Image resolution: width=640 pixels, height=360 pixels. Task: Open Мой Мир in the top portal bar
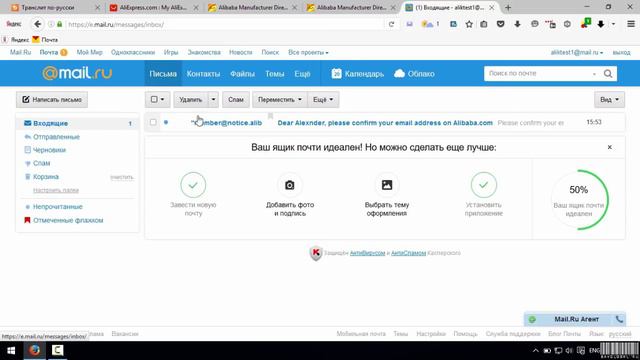click(x=89, y=52)
